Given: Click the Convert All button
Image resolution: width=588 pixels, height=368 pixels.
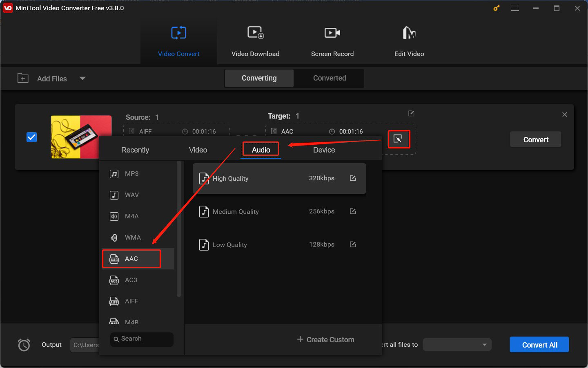Looking at the screenshot, I should tap(539, 345).
